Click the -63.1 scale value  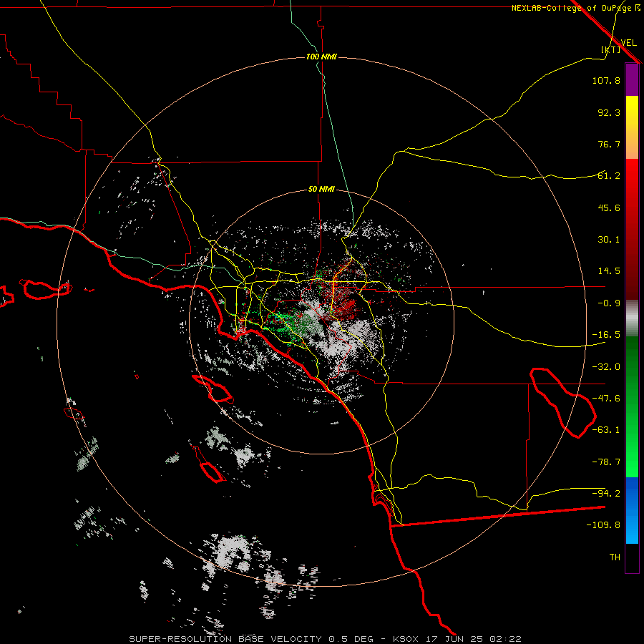[606, 430]
